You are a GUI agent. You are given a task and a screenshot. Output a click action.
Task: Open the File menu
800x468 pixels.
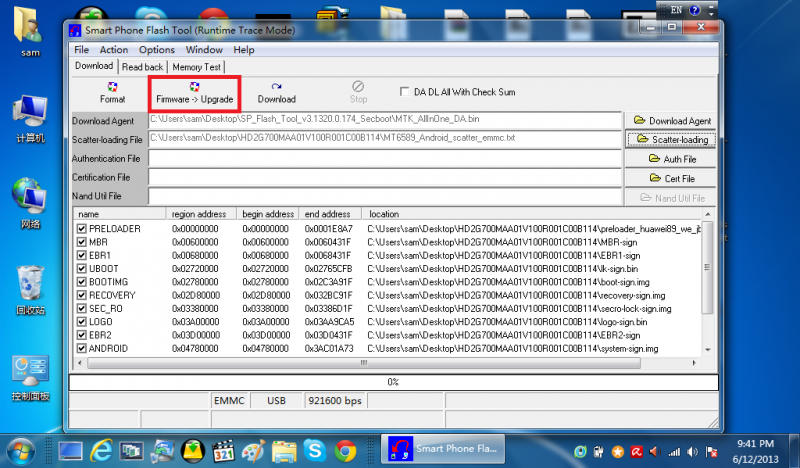(81, 50)
